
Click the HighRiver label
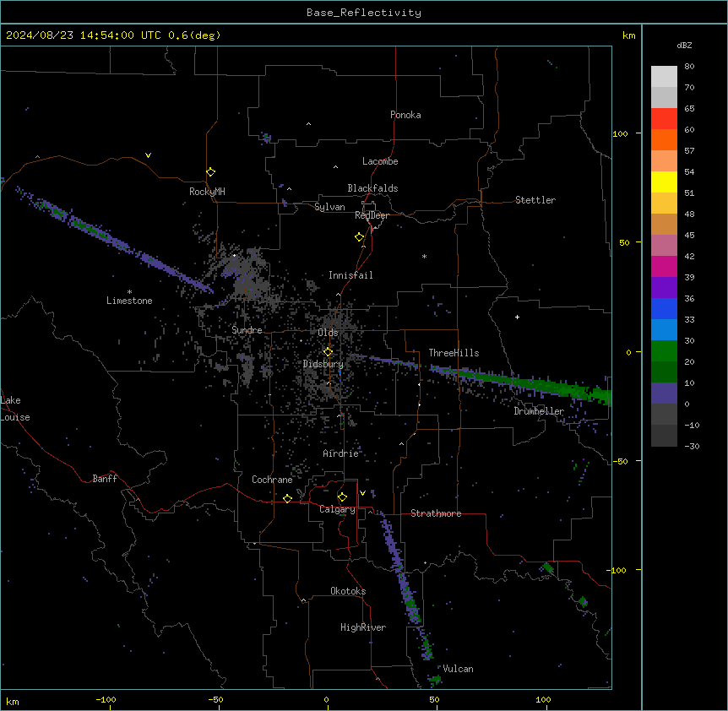(363, 627)
